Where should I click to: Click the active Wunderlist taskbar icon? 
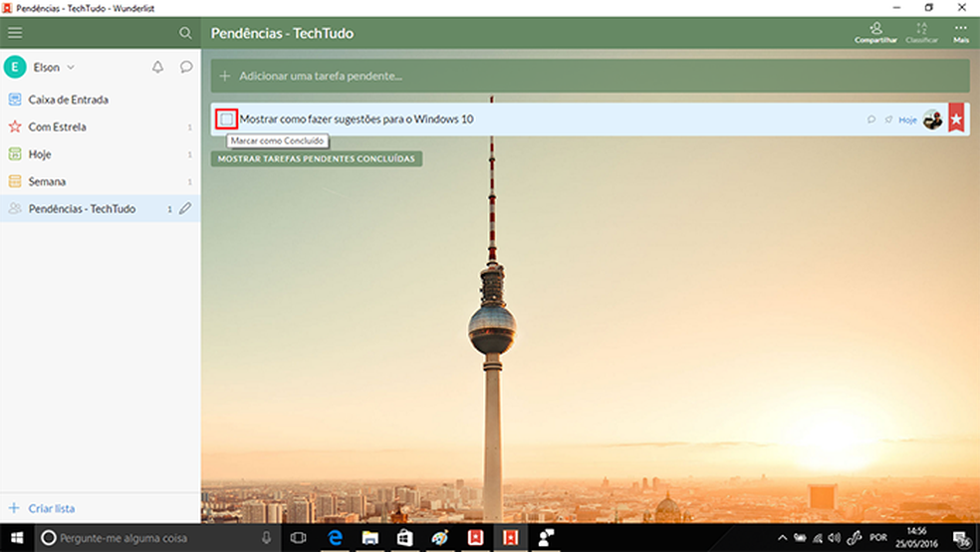[511, 538]
